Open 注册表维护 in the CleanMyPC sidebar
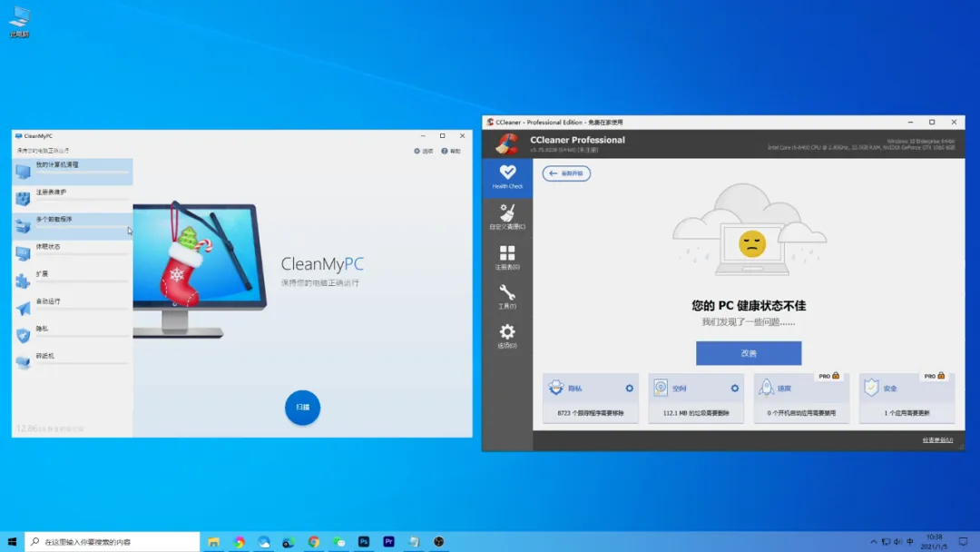Screen dimensions: 980x552 click(x=72, y=198)
